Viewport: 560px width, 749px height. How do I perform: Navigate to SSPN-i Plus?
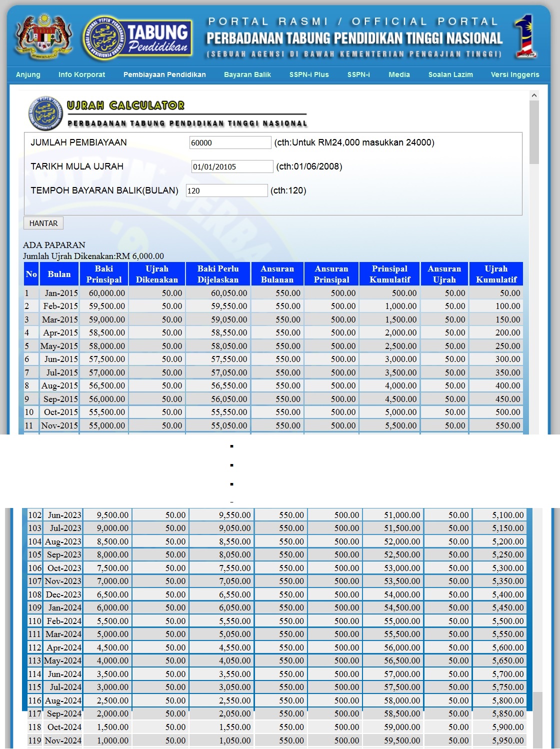[308, 74]
